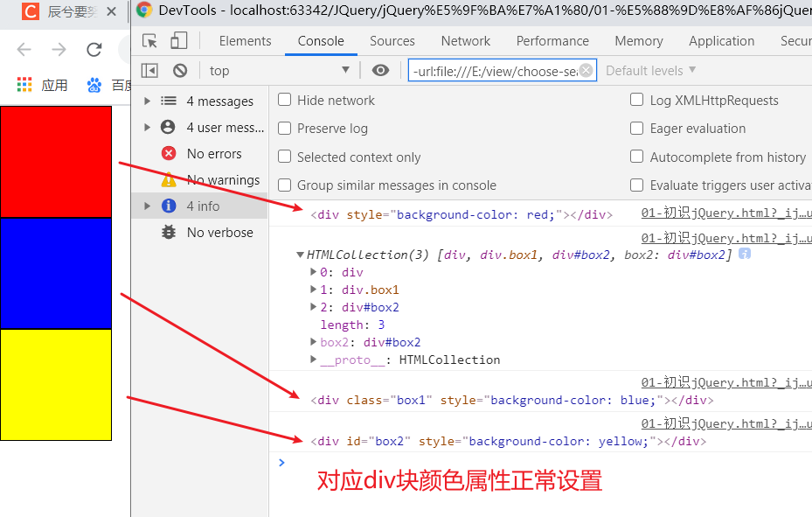The image size is (812, 517).
Task: Check Autocomplete from history
Action: click(x=636, y=157)
